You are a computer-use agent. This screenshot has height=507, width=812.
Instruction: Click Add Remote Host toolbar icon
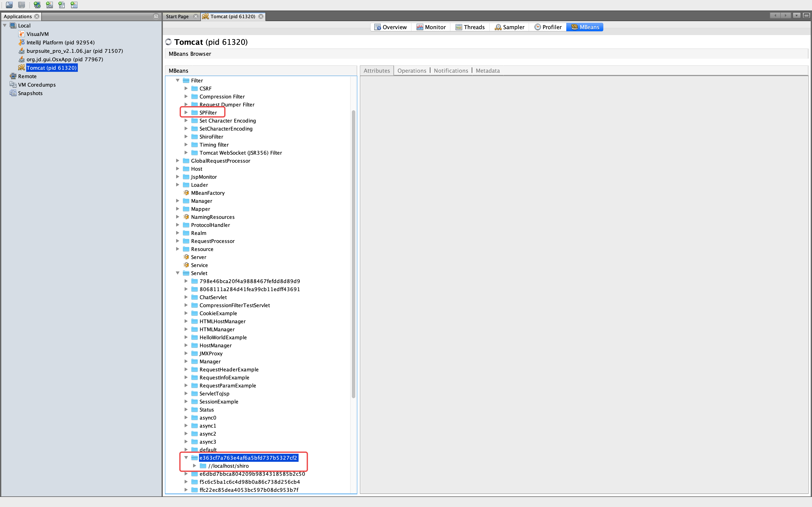[37, 5]
